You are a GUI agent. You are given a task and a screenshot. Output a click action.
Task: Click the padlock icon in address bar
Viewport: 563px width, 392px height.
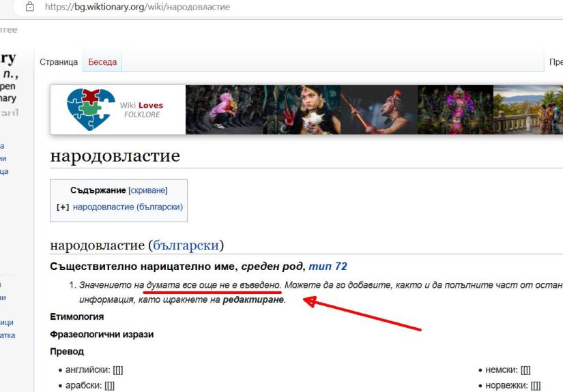[30, 6]
